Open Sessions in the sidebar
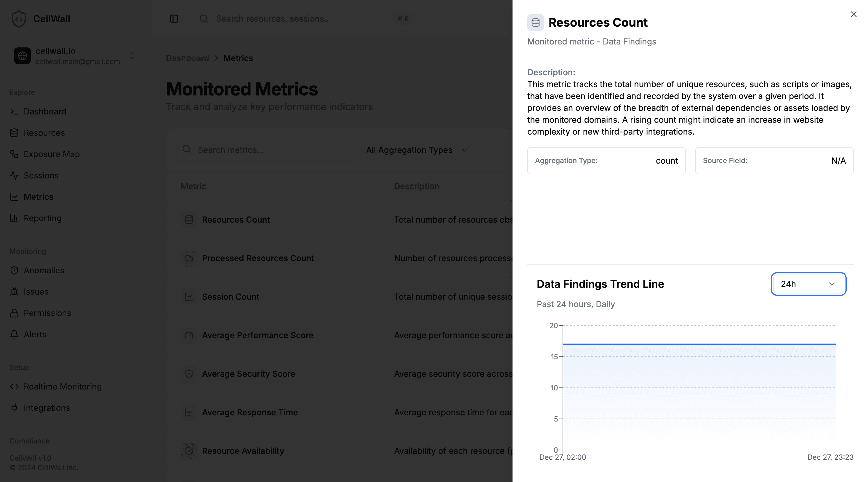868x482 pixels. 41,175
